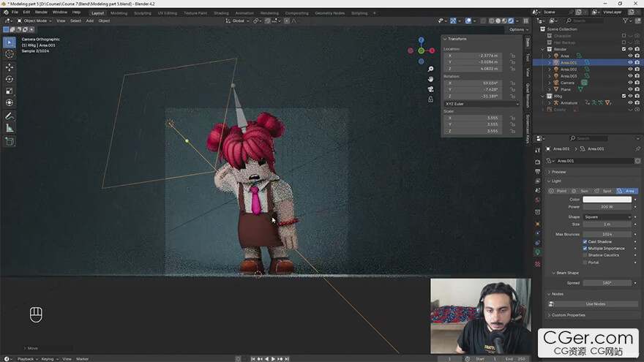The height and width of the screenshot is (362, 644).
Task: Open the Render properties tab icon
Action: tap(538, 162)
